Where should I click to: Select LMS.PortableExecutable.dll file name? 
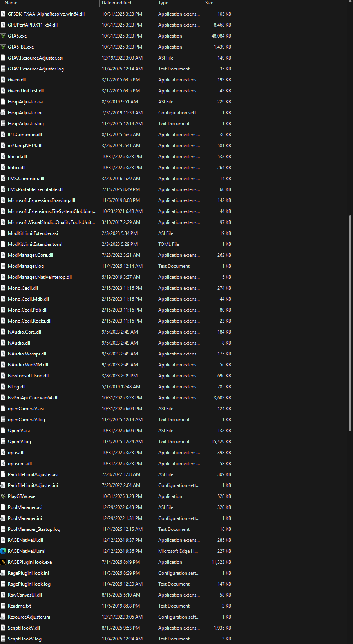[36, 189]
